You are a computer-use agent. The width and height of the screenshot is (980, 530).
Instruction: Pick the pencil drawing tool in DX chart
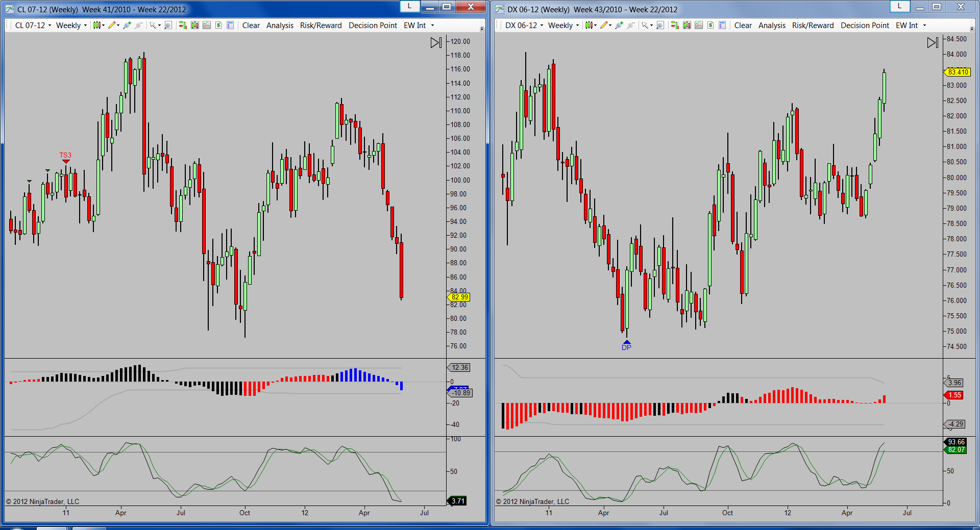point(604,25)
